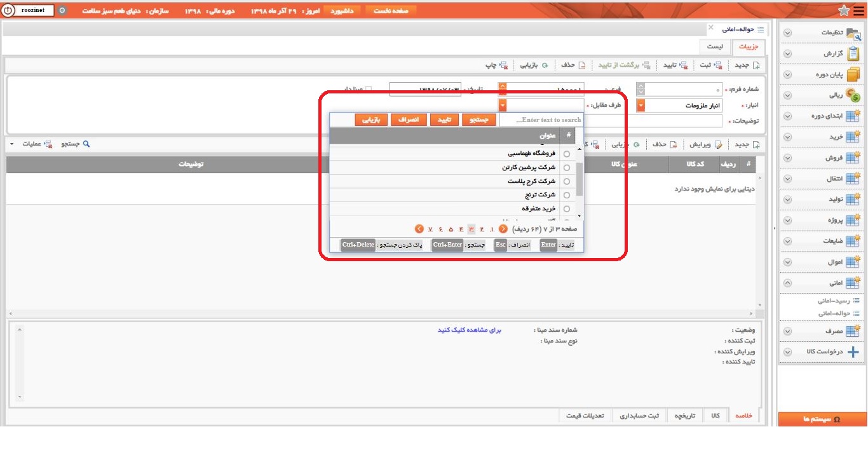The height and width of the screenshot is (469, 868).
Task: Select radio for شرکت کرج پلاست
Action: pyautogui.click(x=567, y=182)
